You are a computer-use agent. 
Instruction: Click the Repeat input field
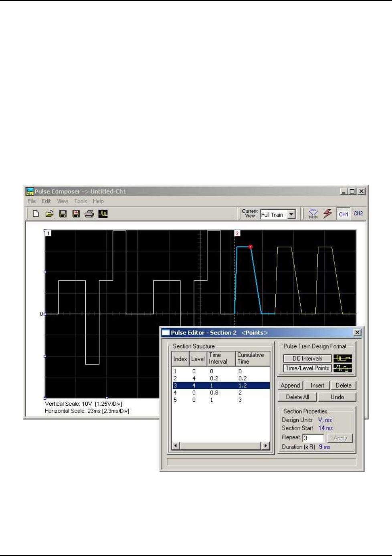coord(313,438)
